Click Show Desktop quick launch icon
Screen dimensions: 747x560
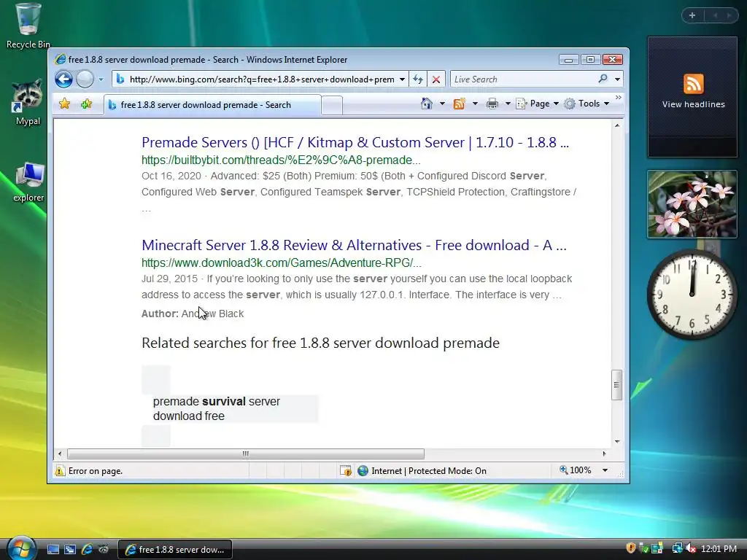click(53, 550)
